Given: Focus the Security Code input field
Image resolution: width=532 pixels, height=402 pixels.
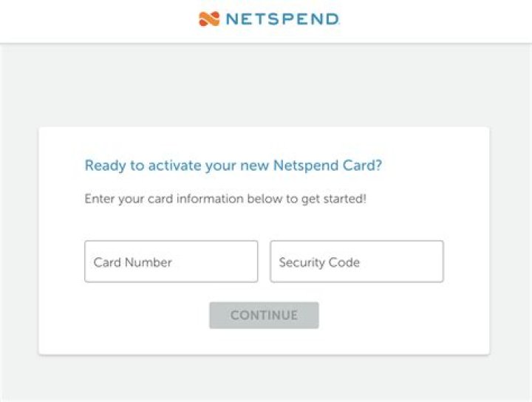Looking at the screenshot, I should click(356, 262).
